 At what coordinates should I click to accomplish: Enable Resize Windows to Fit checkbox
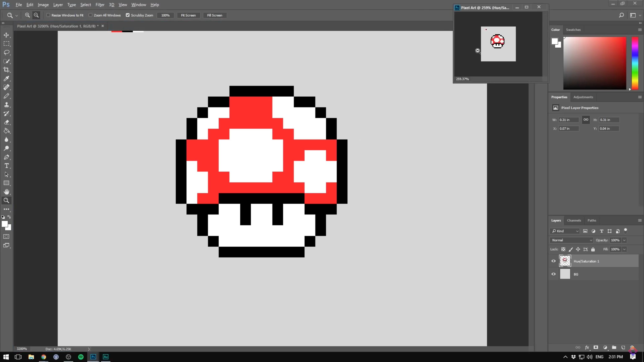(x=48, y=15)
